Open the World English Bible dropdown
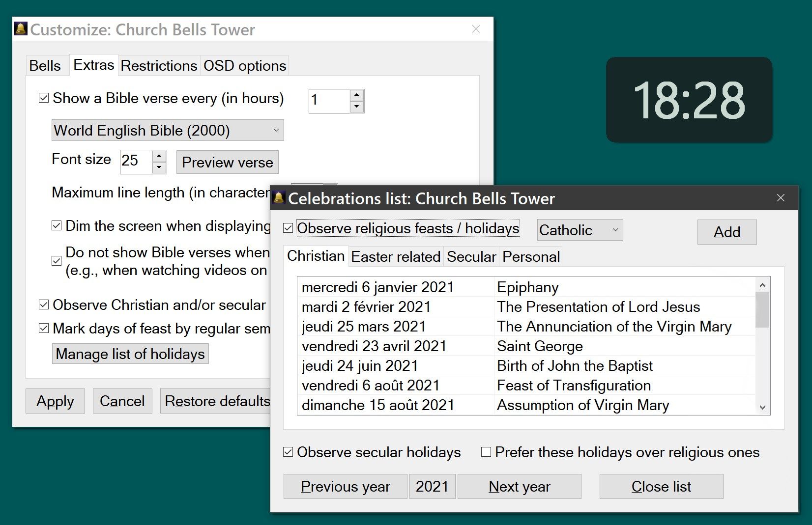The height and width of the screenshot is (525, 812). [x=167, y=131]
